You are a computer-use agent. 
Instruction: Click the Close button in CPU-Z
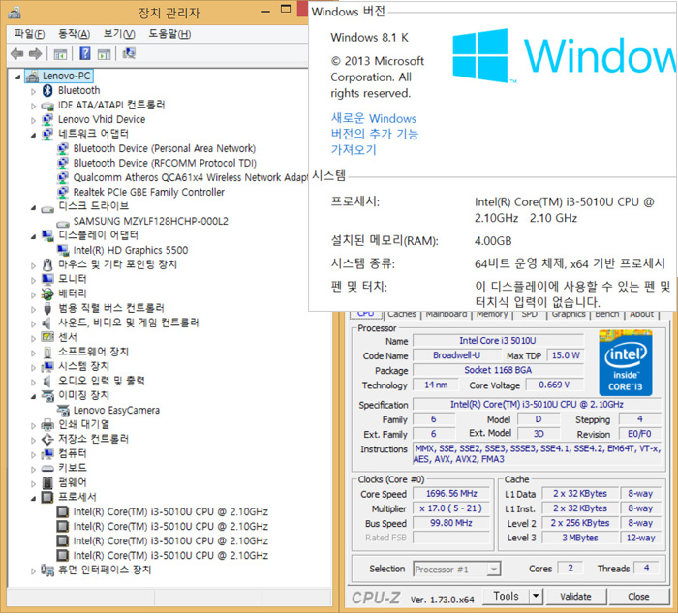pos(638,597)
